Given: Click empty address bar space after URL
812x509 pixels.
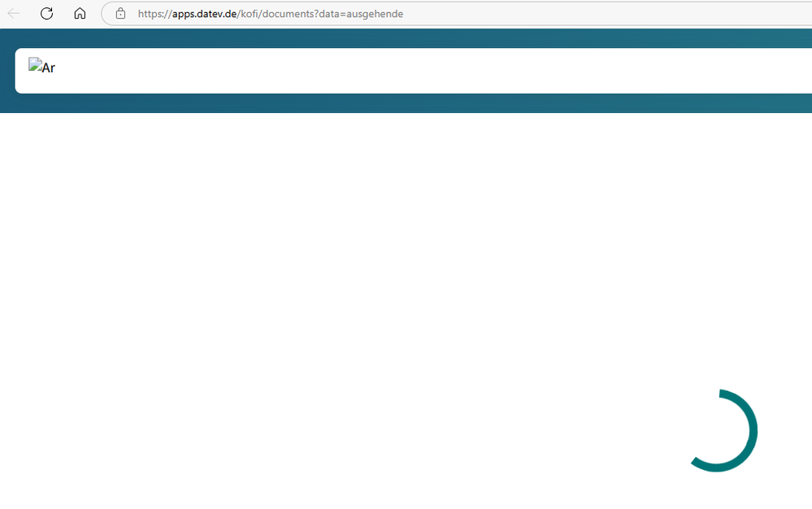Looking at the screenshot, I should [610, 14].
